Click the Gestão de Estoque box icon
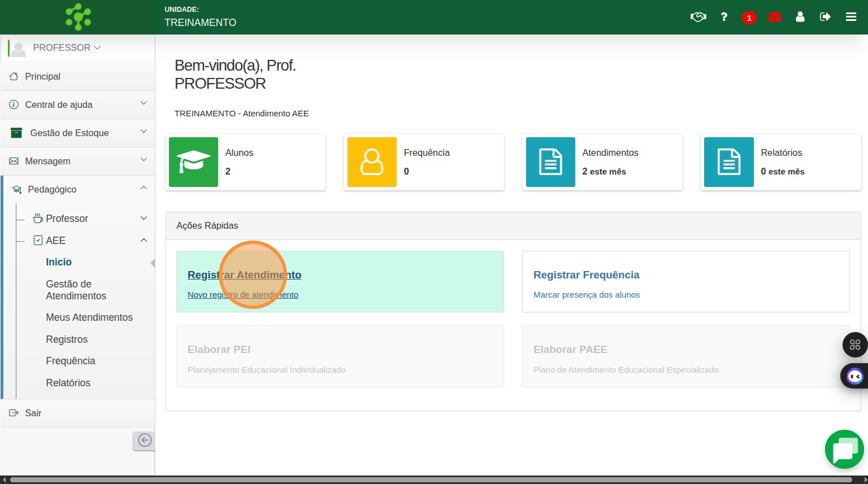The image size is (868, 484). (x=16, y=133)
